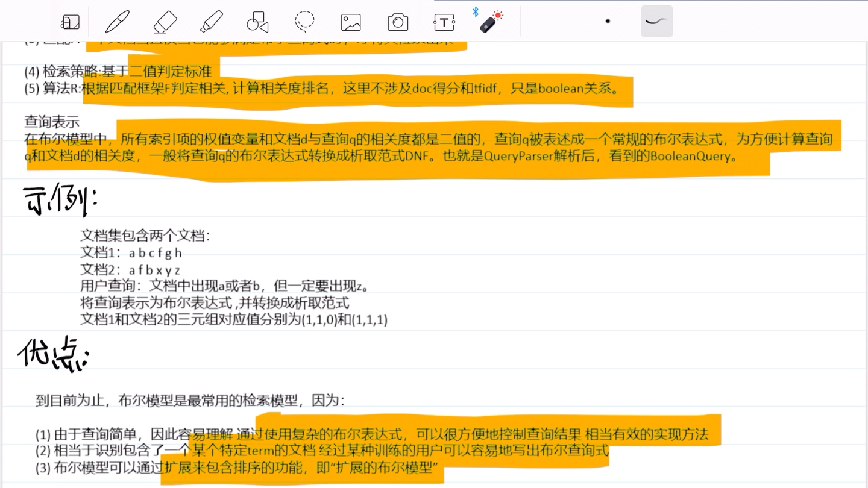Click the line 文档2: a f b x y z
This screenshot has width=868, height=488.
pyautogui.click(x=130, y=270)
